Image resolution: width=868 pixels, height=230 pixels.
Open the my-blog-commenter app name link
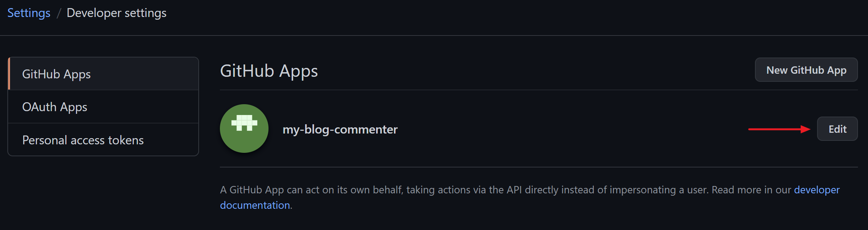[340, 129]
